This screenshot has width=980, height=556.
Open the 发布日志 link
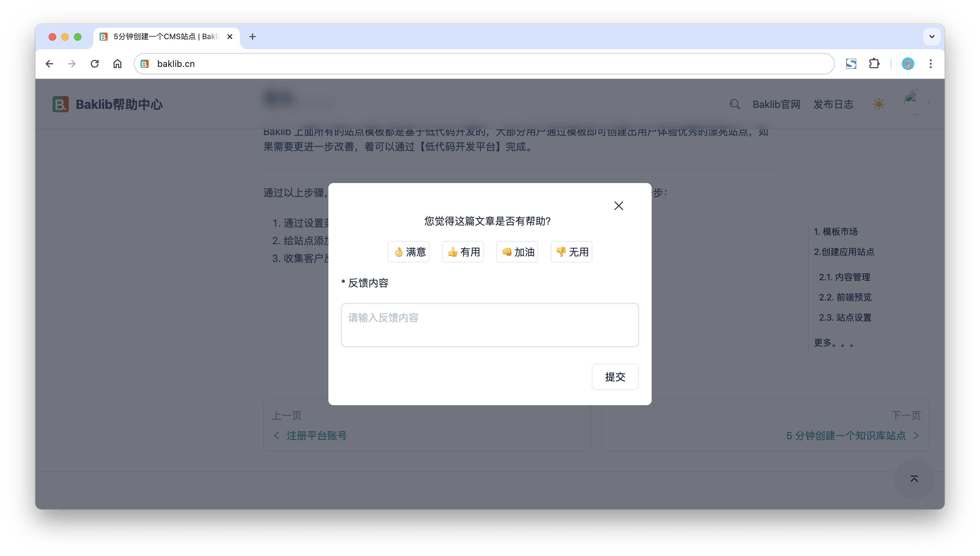(x=833, y=104)
